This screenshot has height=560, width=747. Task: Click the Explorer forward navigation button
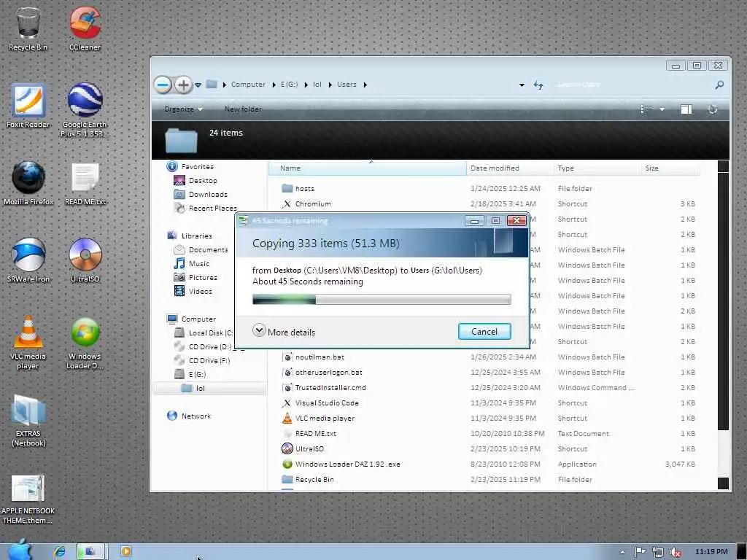pyautogui.click(x=183, y=85)
